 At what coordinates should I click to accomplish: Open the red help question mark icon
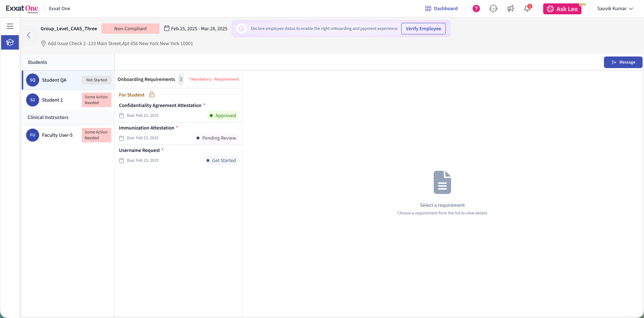(476, 9)
